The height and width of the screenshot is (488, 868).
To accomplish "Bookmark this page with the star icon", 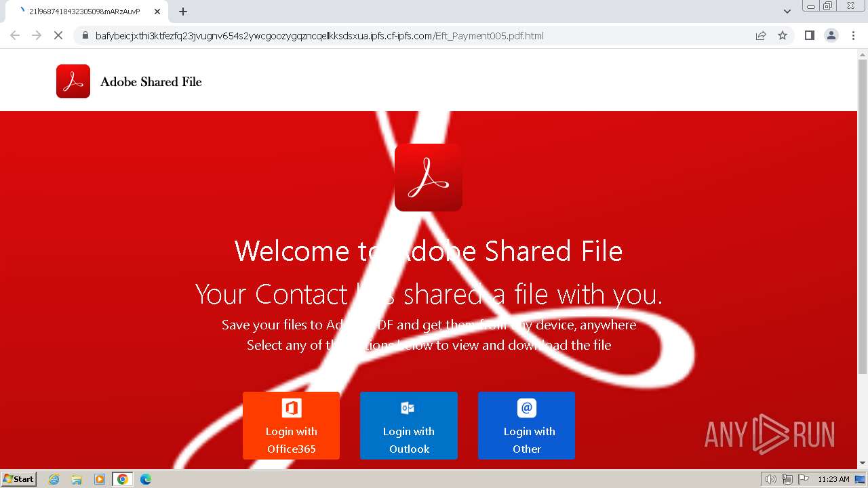I will [x=783, y=36].
